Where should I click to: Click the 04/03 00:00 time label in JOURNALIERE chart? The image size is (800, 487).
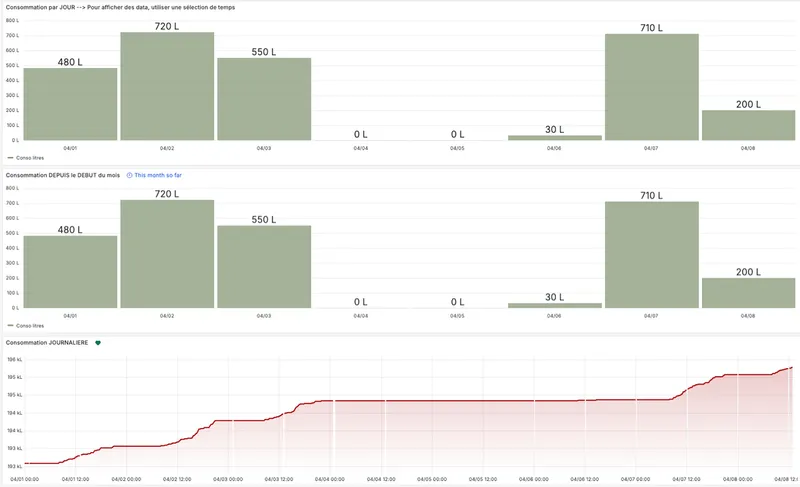(x=228, y=479)
